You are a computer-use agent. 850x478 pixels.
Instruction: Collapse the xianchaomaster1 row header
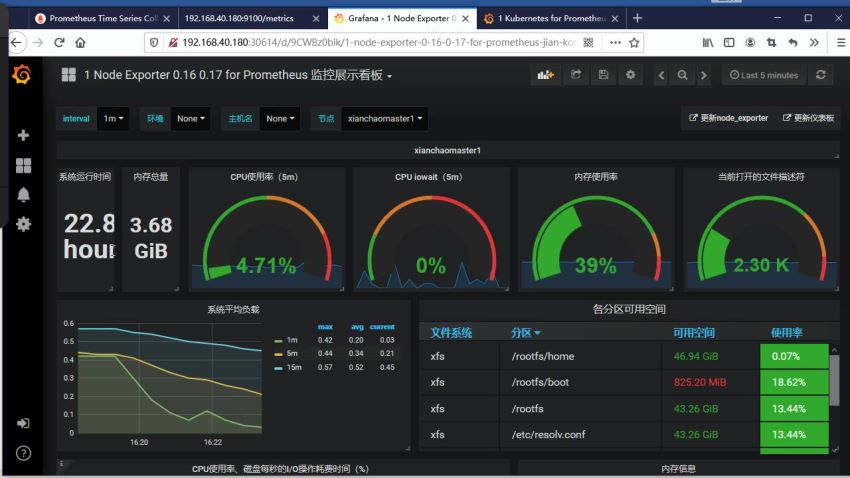[x=447, y=150]
